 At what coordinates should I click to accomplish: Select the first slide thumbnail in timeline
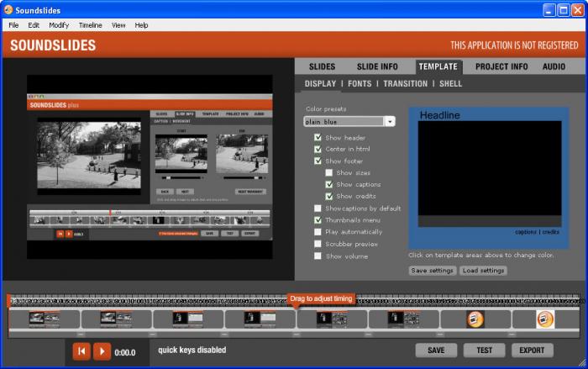coord(44,319)
